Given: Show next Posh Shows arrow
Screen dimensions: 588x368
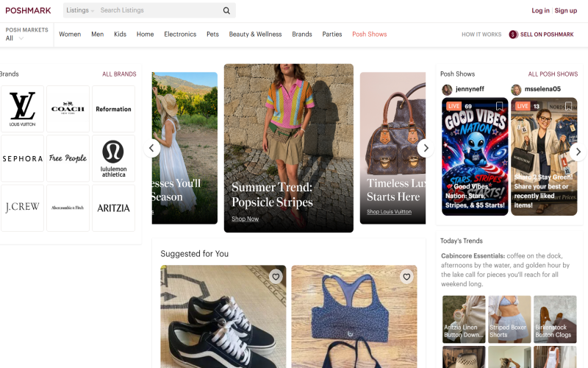Looking at the screenshot, I should coord(578,152).
